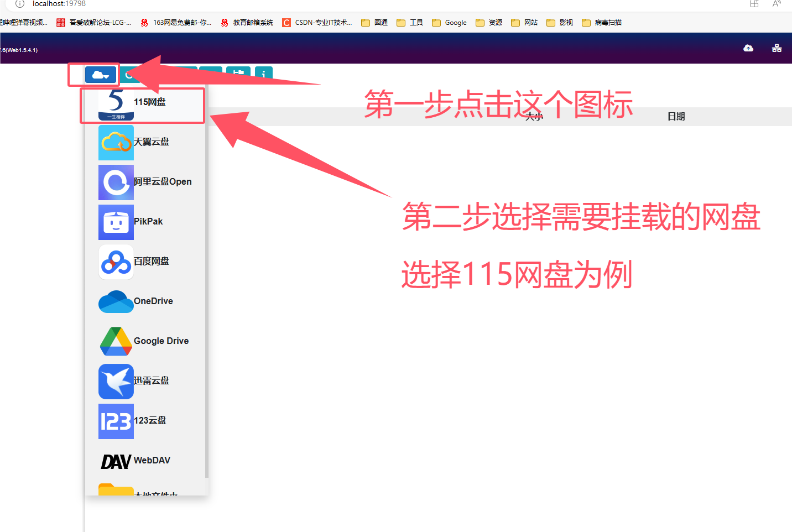
Task: Expand the 影视 bookmark folder
Action: click(x=560, y=23)
